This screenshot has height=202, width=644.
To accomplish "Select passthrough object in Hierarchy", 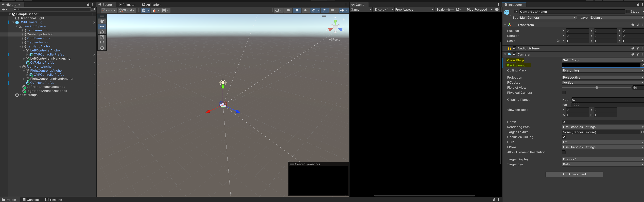I will (28, 95).
